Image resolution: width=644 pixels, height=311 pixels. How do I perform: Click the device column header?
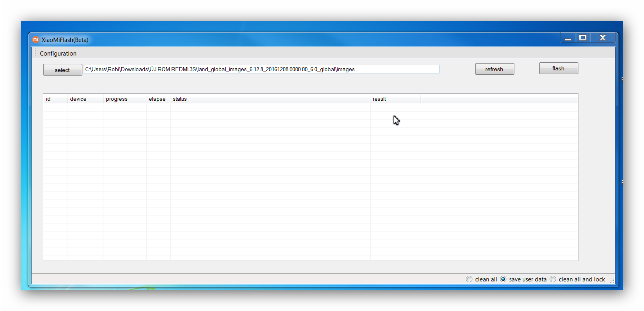click(86, 99)
